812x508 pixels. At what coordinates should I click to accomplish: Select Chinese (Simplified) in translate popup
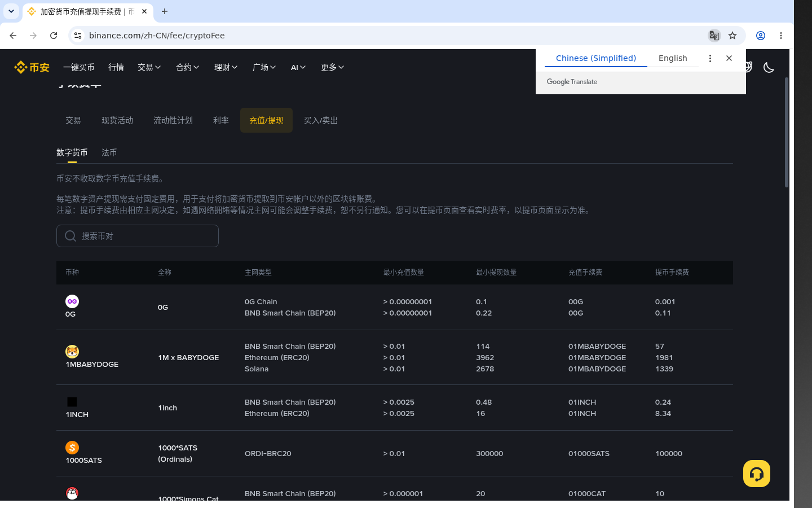596,58
